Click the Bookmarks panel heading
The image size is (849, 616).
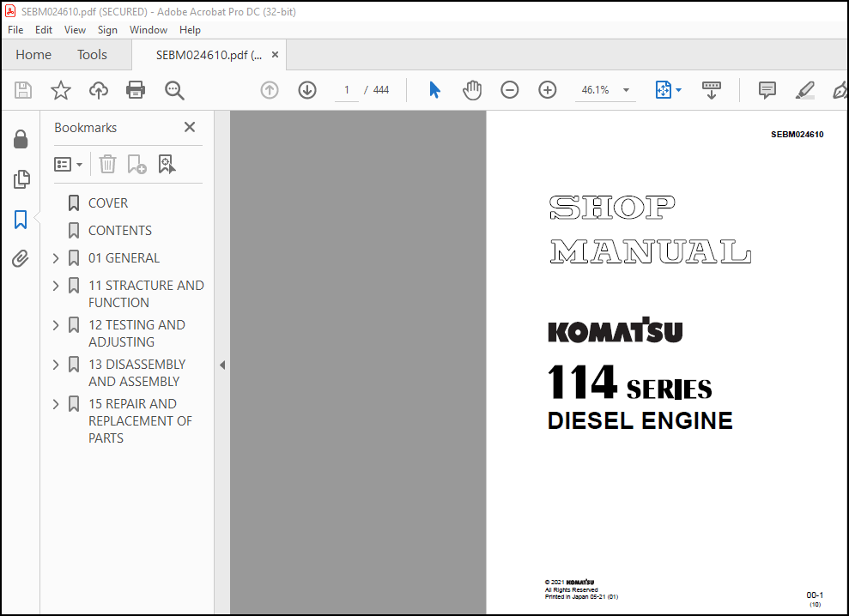point(86,128)
